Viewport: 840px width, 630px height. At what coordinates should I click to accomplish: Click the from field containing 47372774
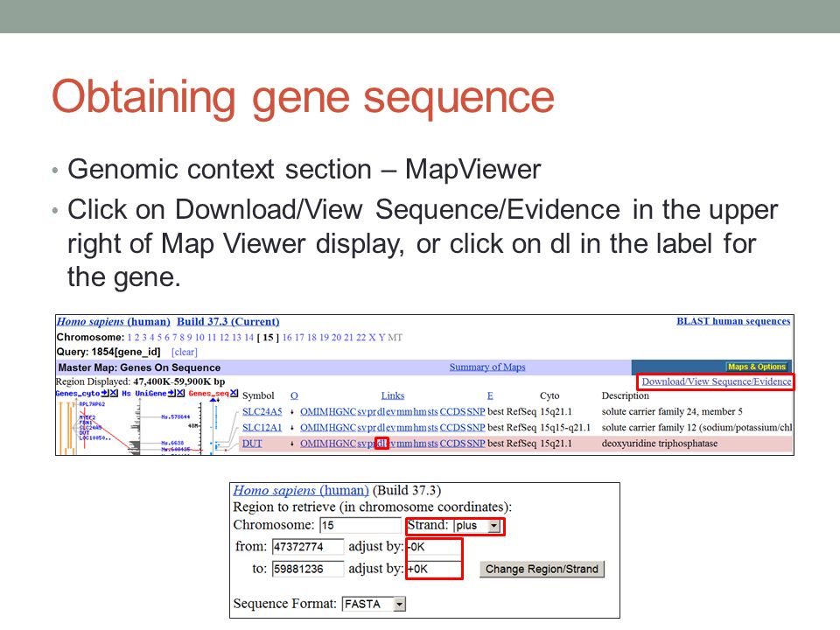coord(307,547)
